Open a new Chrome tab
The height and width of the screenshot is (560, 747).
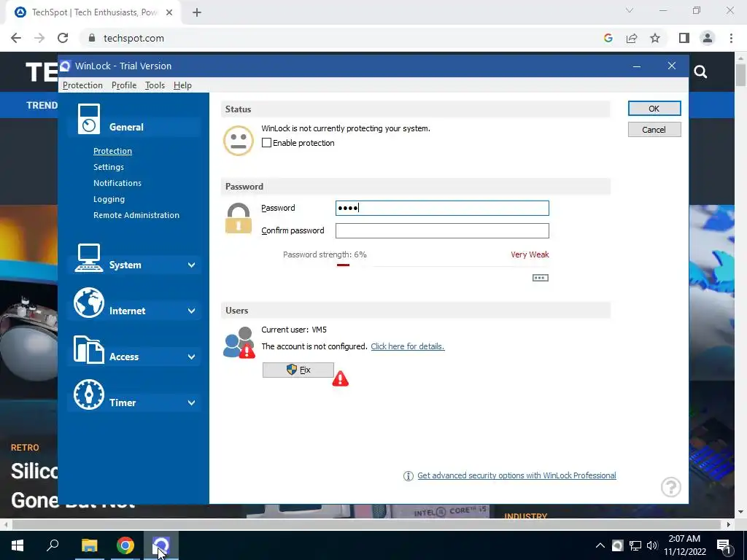pyautogui.click(x=197, y=12)
